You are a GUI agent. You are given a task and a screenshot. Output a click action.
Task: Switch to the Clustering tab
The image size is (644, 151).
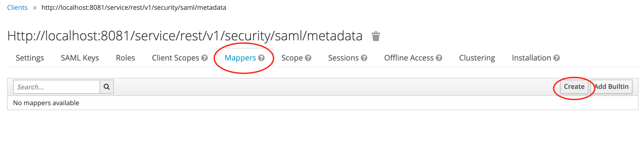coord(477,58)
